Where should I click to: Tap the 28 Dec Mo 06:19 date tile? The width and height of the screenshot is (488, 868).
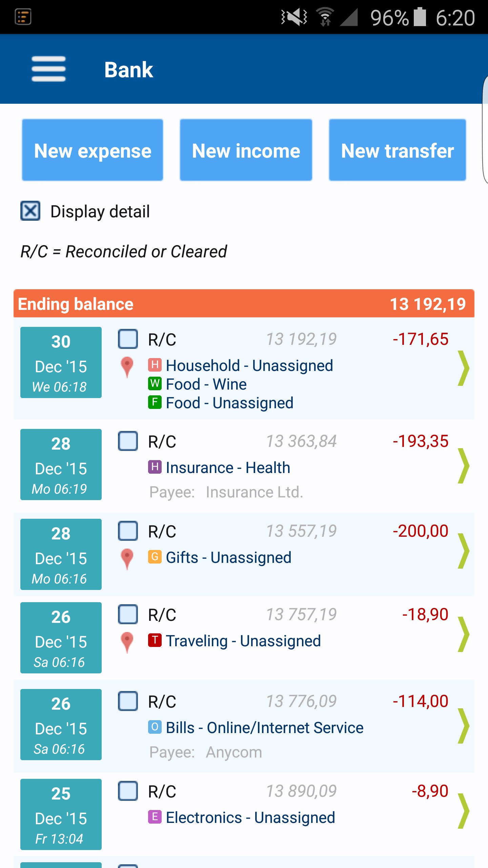[61, 465]
